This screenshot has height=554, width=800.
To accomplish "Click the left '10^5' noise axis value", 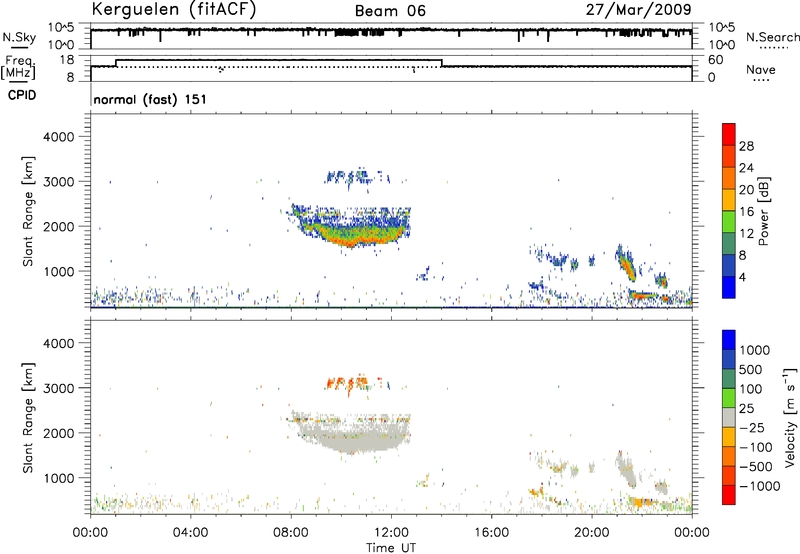I will (x=61, y=28).
